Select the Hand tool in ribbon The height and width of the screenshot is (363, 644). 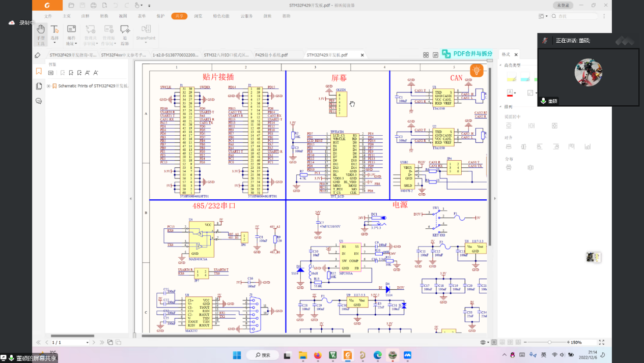pos(41,33)
